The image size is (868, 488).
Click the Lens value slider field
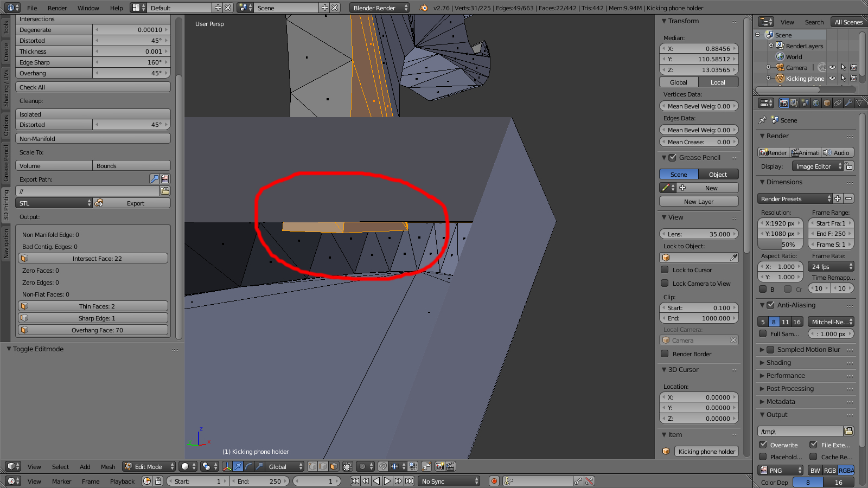pyautogui.click(x=699, y=234)
